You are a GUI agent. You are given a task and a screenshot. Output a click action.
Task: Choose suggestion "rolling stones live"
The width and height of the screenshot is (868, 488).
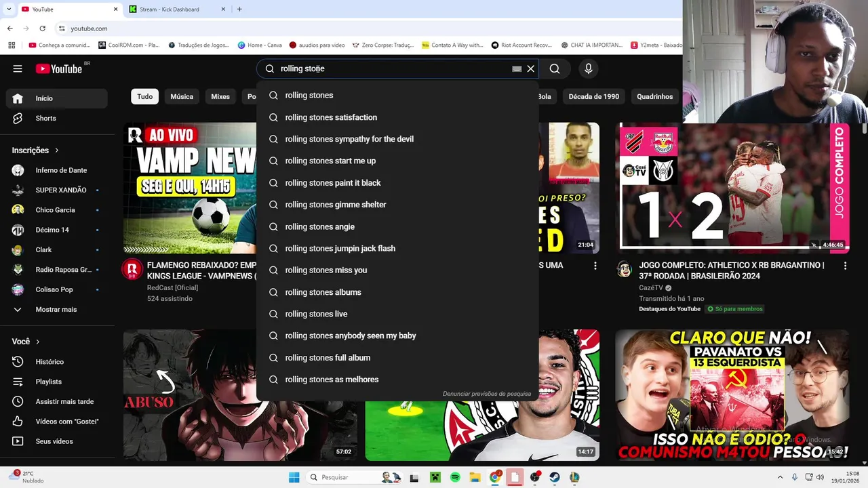pyautogui.click(x=397, y=314)
